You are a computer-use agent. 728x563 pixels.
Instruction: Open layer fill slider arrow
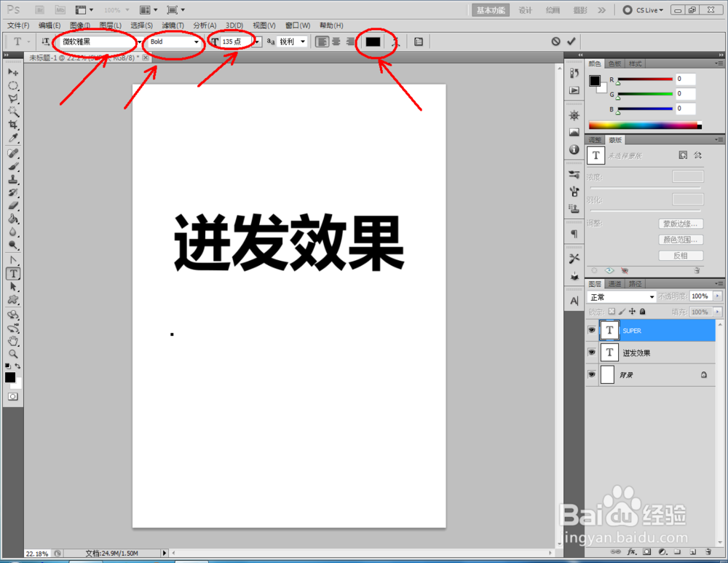718,312
